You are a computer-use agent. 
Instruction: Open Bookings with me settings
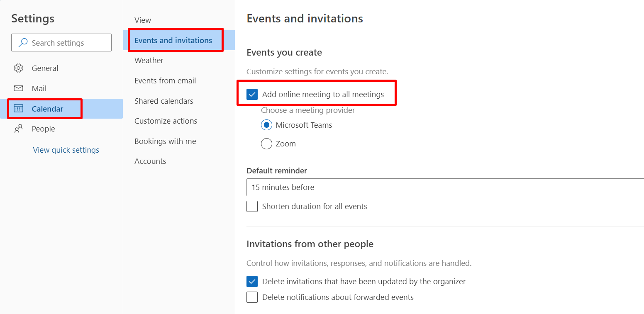(x=165, y=141)
